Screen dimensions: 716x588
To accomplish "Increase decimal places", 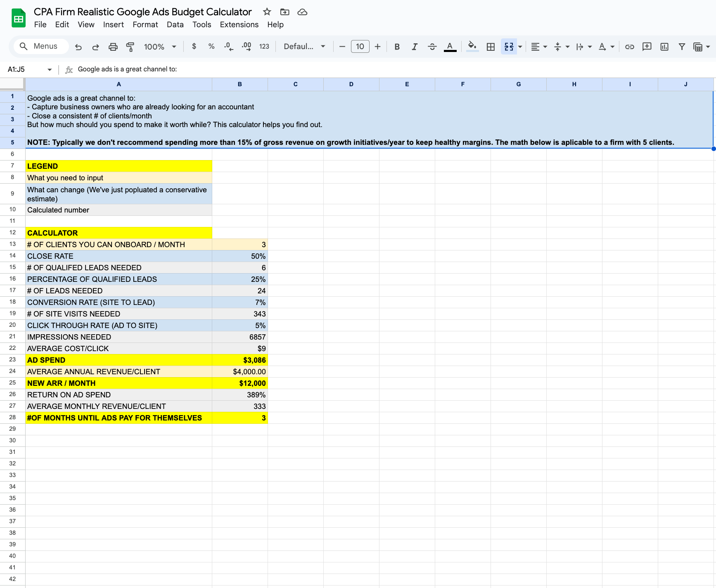I will pyautogui.click(x=247, y=47).
